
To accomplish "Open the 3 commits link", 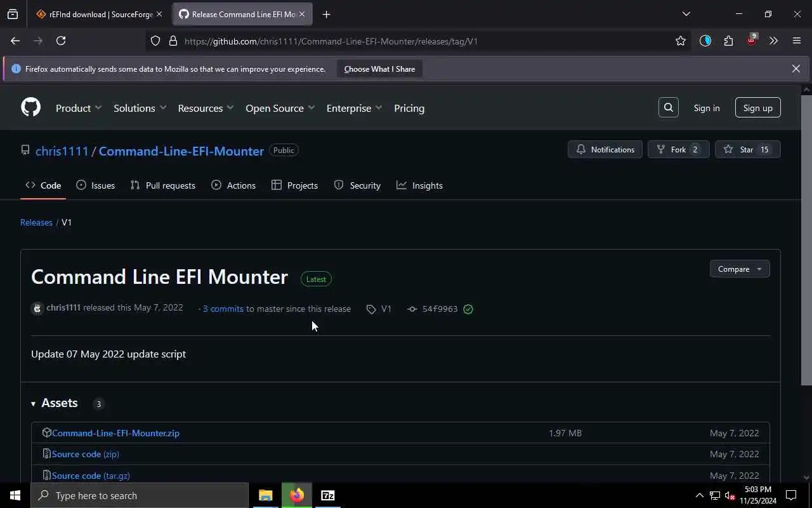I will click(x=223, y=309).
